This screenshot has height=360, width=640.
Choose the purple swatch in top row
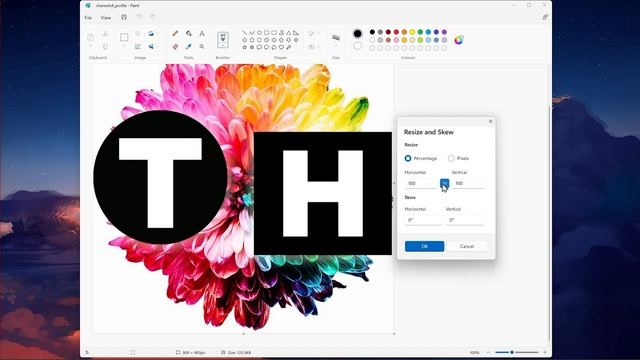point(444,32)
